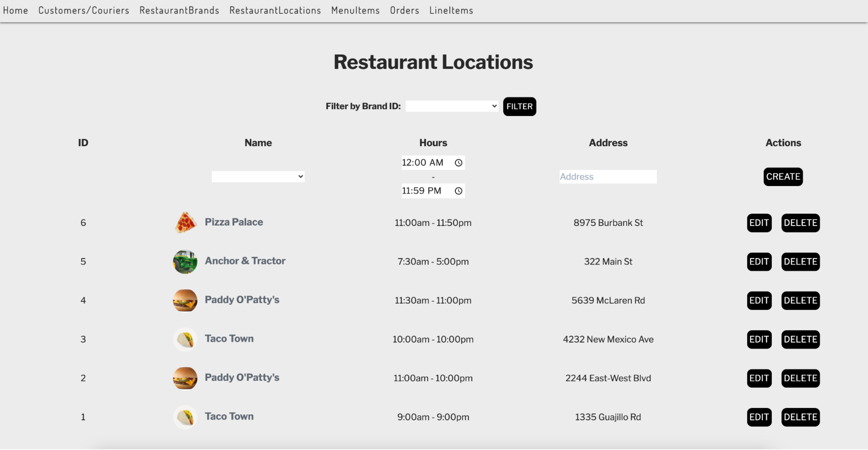Viewport: 868px width, 450px height.
Task: Open the MenuItems navigation tab
Action: click(355, 10)
